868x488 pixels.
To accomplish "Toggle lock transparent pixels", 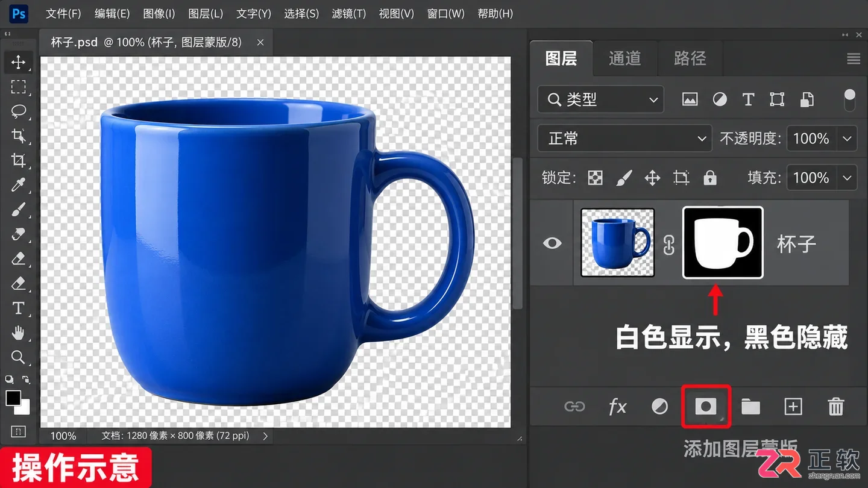I will coord(595,178).
